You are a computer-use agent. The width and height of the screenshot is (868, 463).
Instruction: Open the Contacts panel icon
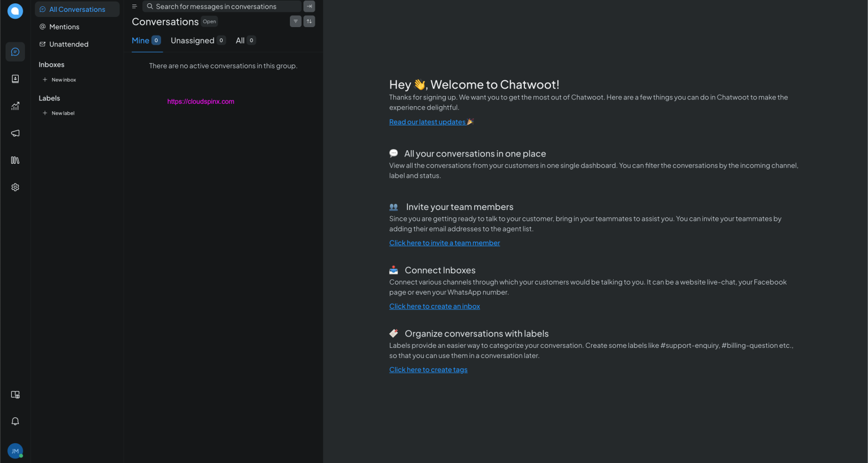[15, 78]
